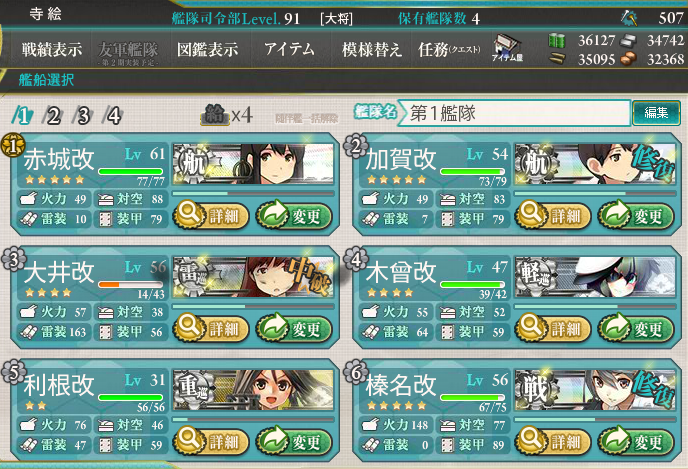Click the steel resource icon
Screen dimensions: 688x469
pyautogui.click(x=628, y=41)
